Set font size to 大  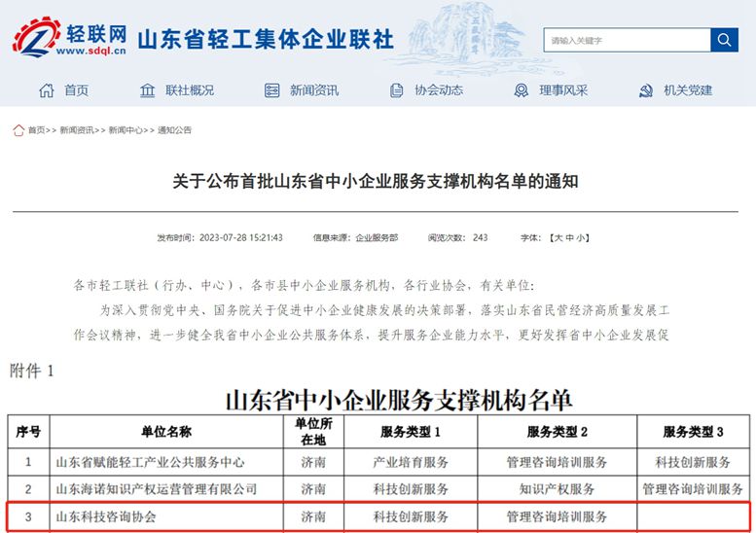tap(558, 237)
